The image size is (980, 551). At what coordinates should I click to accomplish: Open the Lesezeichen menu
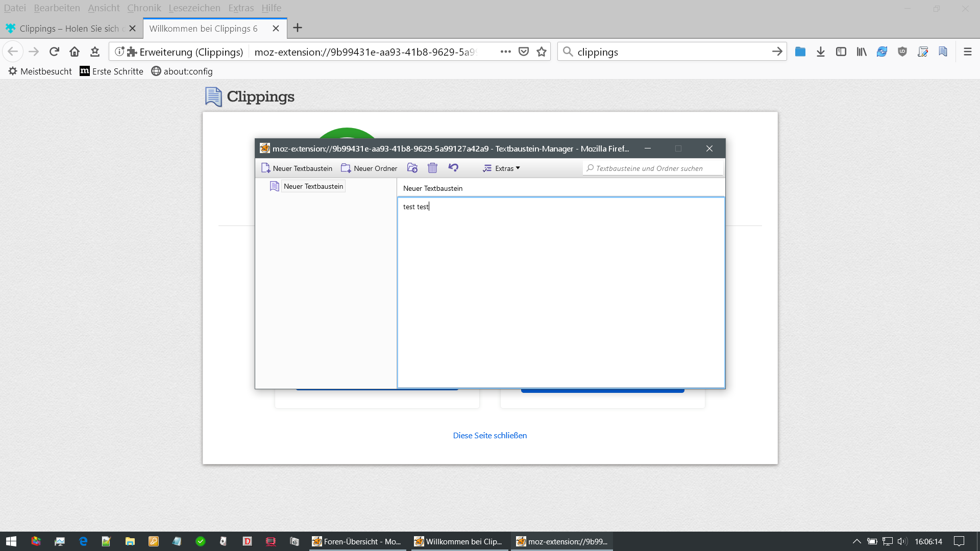click(194, 8)
